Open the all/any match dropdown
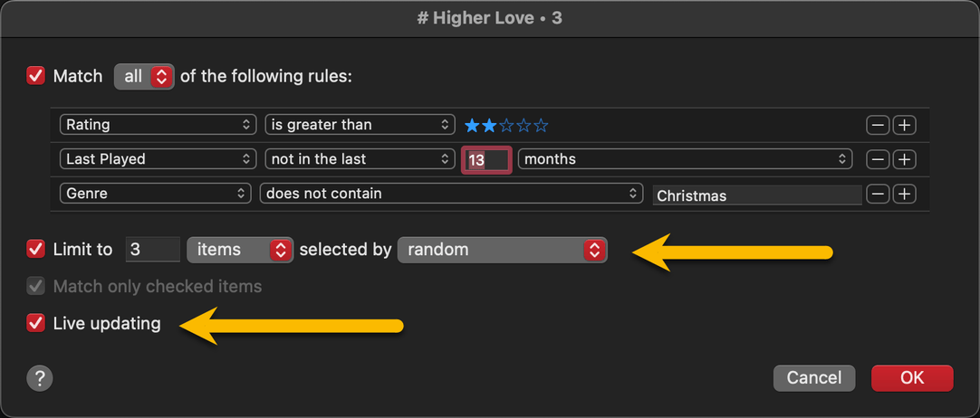This screenshot has width=980, height=418. [x=144, y=76]
